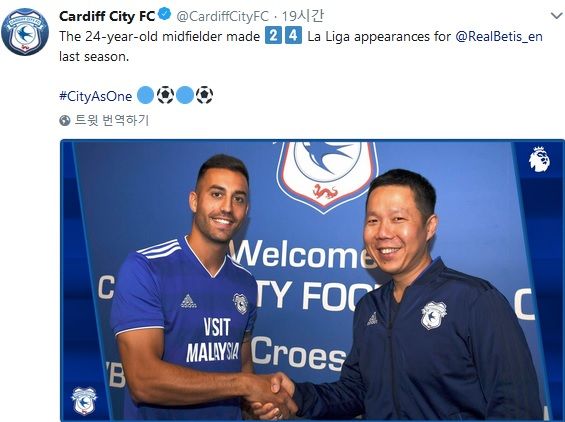Click the Cardiff City FC profile avatar

click(x=25, y=32)
